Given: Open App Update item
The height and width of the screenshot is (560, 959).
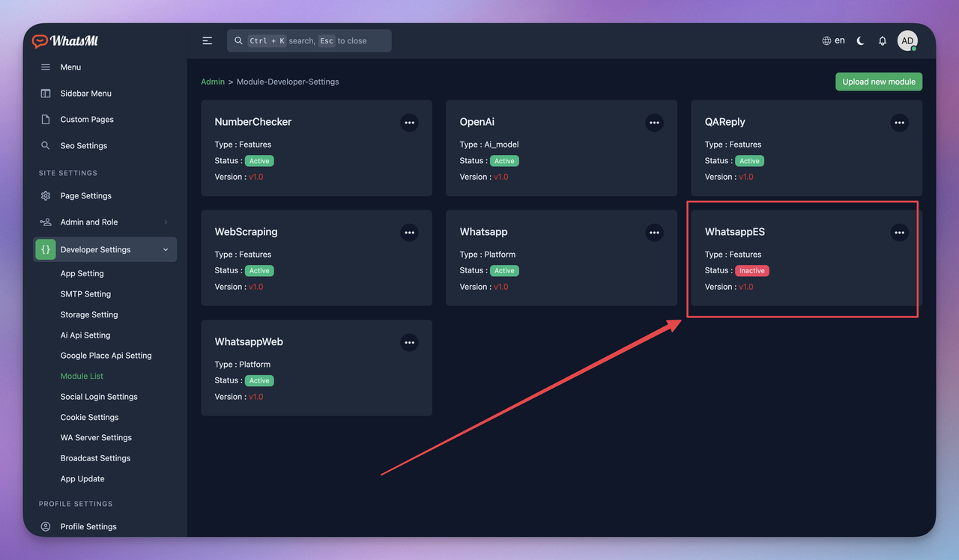Looking at the screenshot, I should 82,479.
